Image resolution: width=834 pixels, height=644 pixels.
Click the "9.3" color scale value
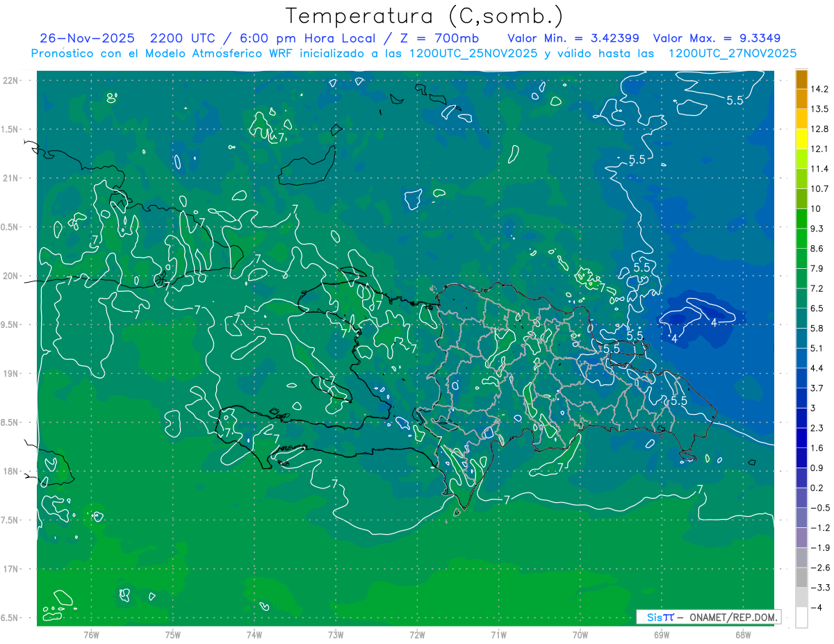point(817,229)
